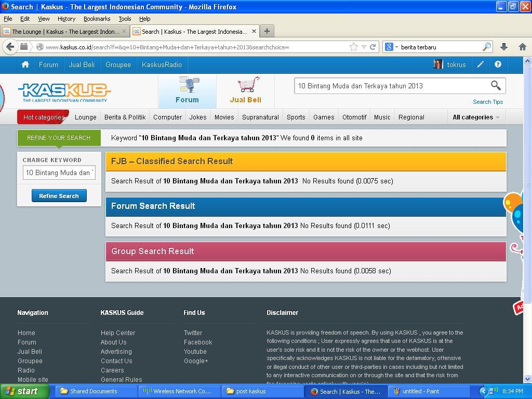
Task: Open the help question mark icon
Action: coord(498,64)
